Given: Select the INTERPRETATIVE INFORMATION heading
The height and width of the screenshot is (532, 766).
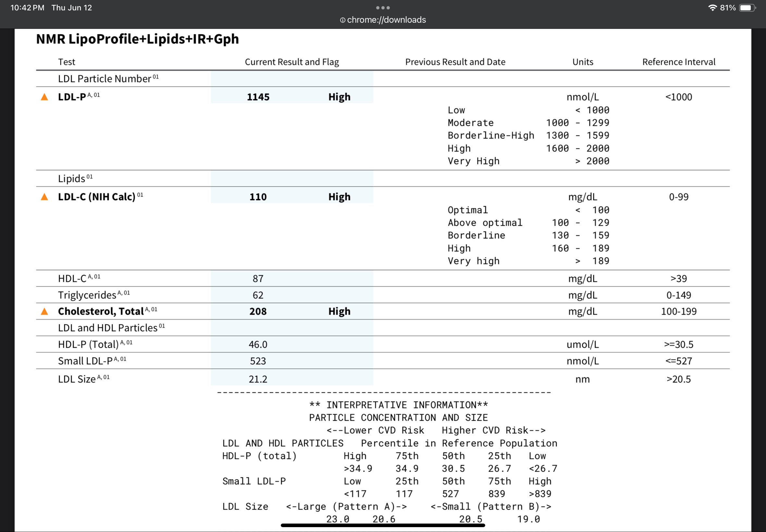Looking at the screenshot, I should [x=399, y=405].
